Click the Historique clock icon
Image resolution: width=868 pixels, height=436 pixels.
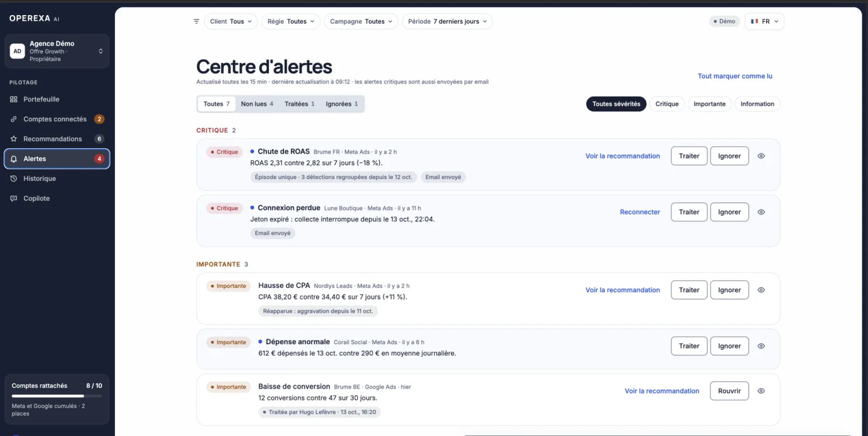pyautogui.click(x=14, y=179)
